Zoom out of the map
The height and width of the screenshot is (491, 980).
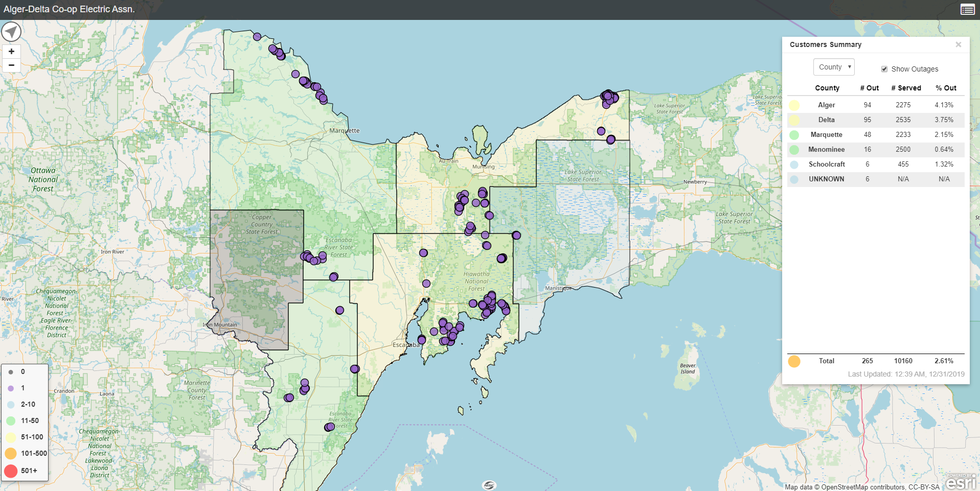tap(11, 65)
